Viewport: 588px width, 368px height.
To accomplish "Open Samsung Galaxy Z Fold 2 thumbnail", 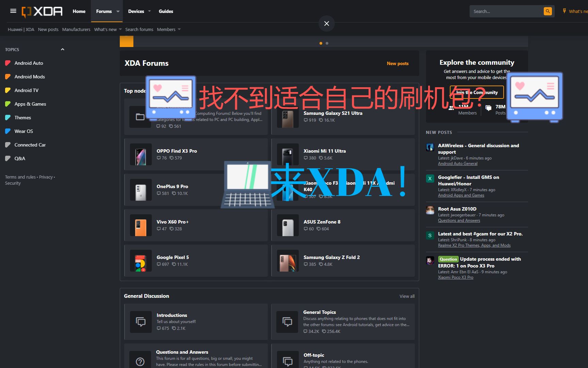I will (288, 261).
